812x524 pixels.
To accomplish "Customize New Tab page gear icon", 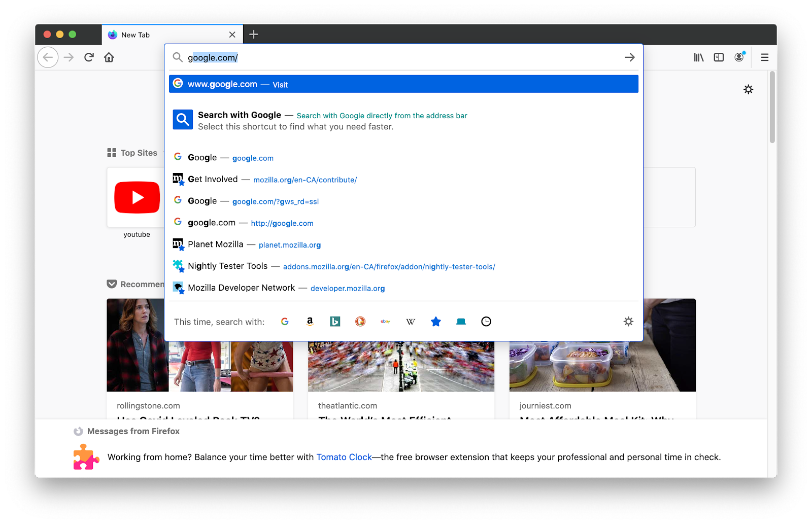I will coord(748,89).
